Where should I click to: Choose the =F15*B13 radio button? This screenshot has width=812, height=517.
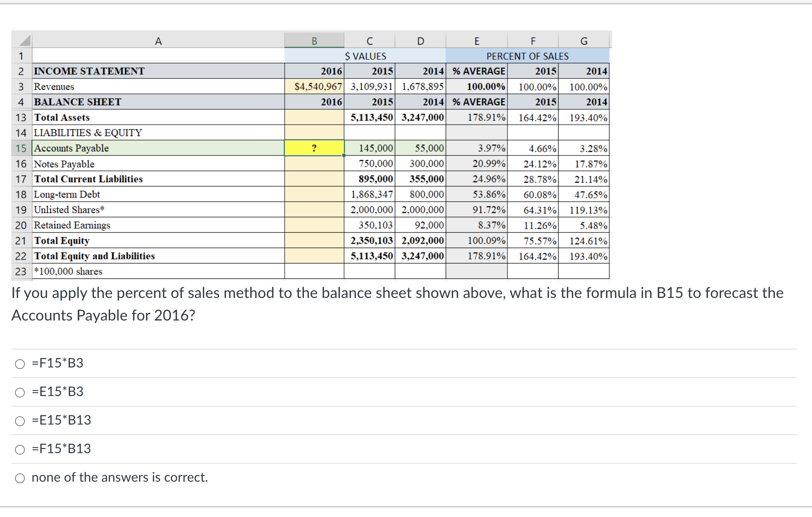point(20,449)
